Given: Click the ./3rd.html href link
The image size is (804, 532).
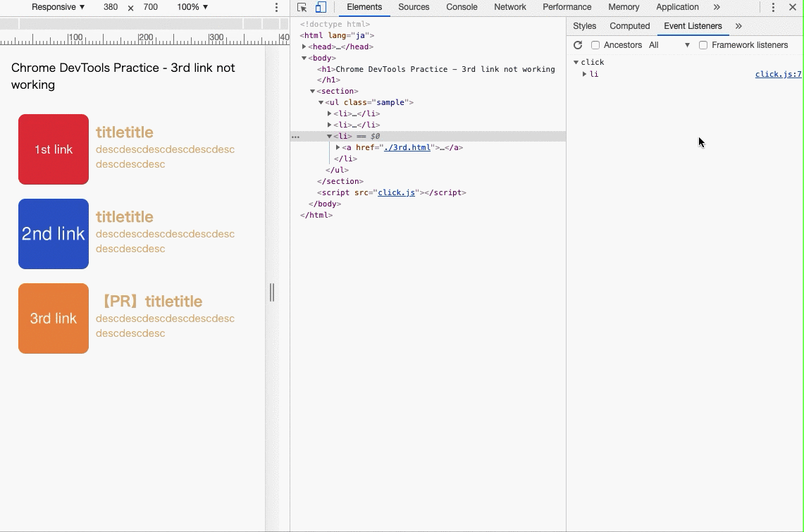Looking at the screenshot, I should click(407, 147).
